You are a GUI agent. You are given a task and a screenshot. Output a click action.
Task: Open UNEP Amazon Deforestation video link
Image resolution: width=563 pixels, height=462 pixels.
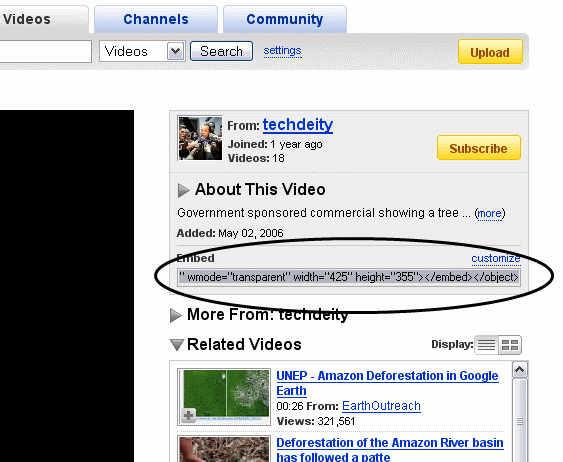(x=387, y=383)
